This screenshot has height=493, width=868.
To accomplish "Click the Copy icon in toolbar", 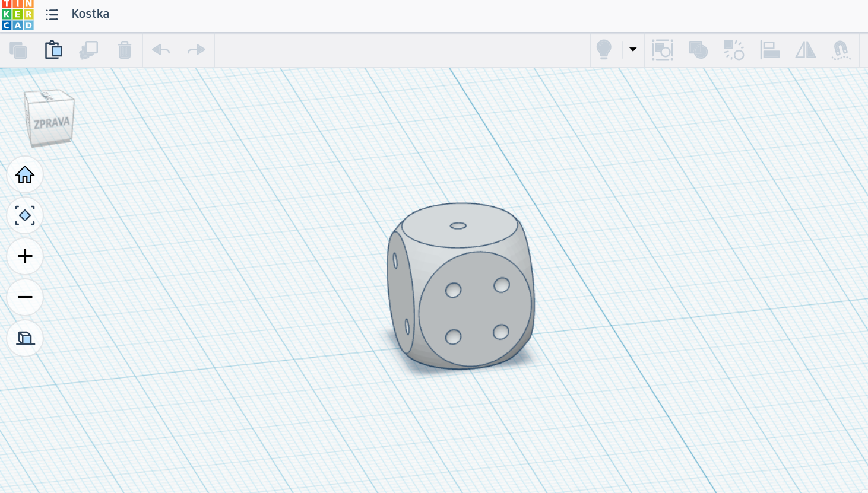I will [x=18, y=50].
